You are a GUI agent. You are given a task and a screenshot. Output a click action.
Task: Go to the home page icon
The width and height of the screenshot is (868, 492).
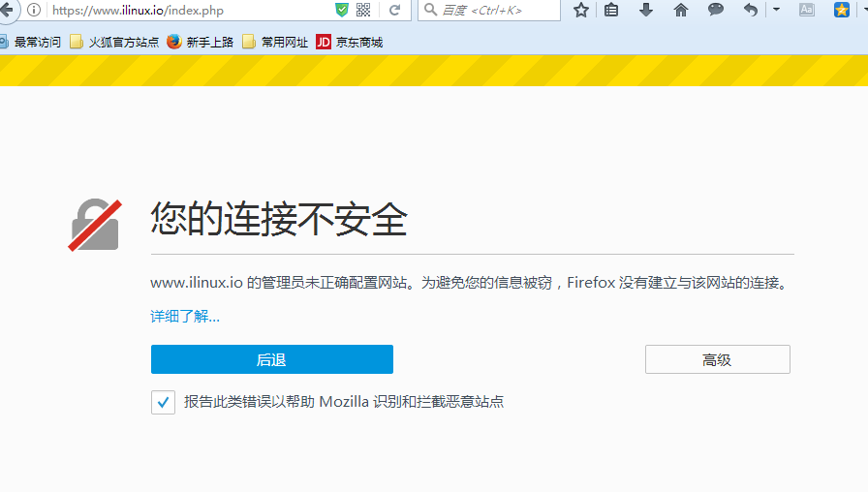(x=681, y=10)
